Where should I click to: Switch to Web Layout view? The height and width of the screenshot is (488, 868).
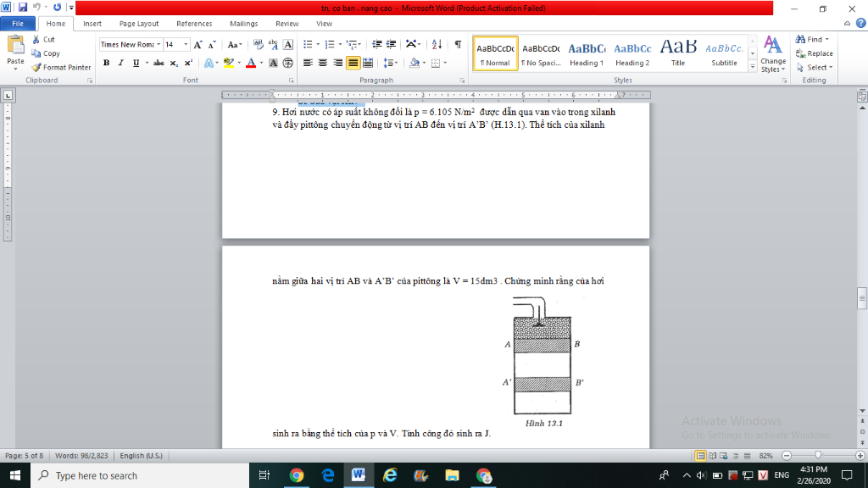[x=724, y=456]
